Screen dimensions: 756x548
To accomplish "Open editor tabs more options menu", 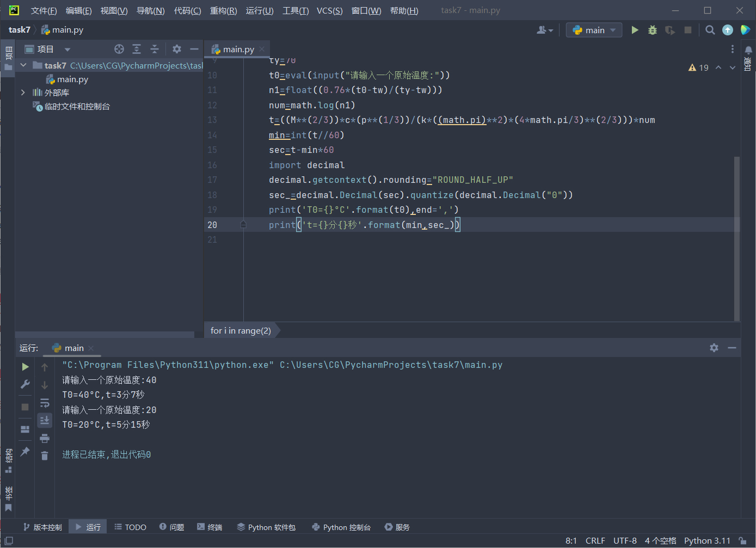I will (733, 49).
